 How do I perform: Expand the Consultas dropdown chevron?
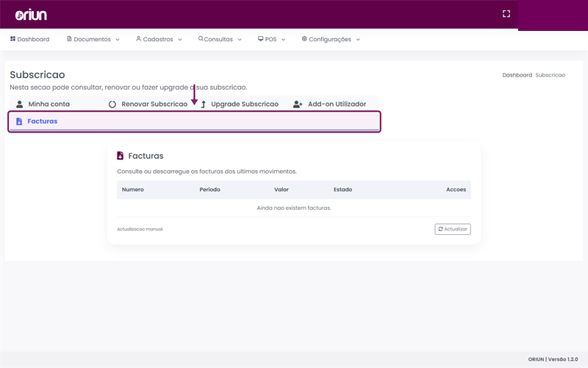coord(240,40)
